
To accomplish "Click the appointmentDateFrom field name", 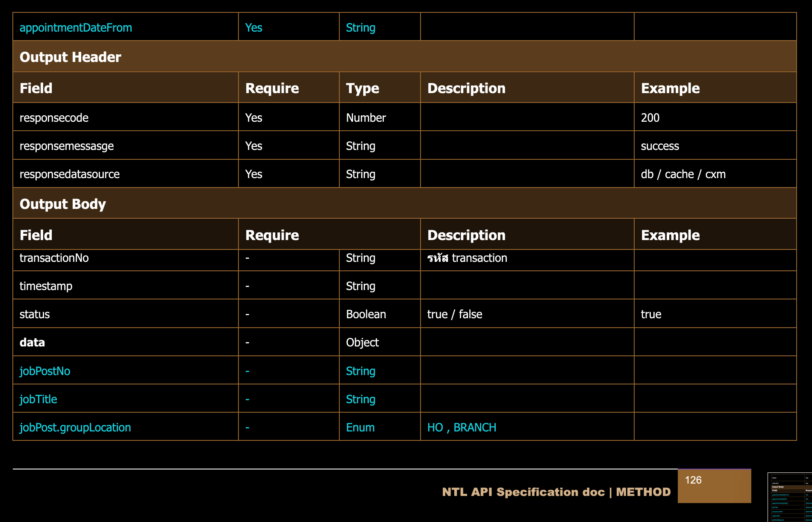I will [76, 28].
